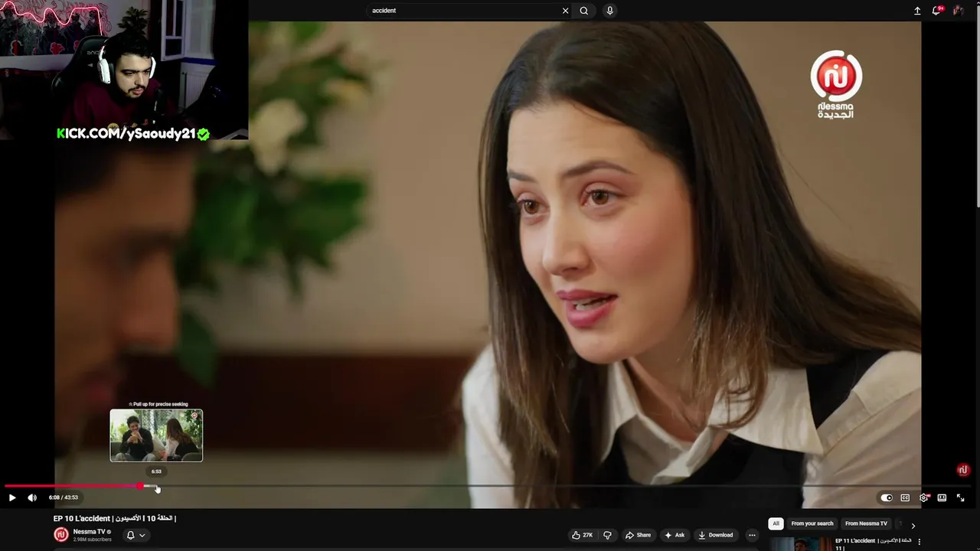Open the notifications bell in the header
Viewport: 980px width, 551px height.
[x=936, y=11]
